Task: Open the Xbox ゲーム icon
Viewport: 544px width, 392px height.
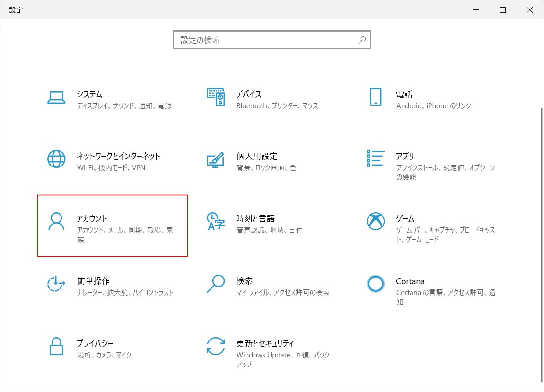Action: coord(376,221)
